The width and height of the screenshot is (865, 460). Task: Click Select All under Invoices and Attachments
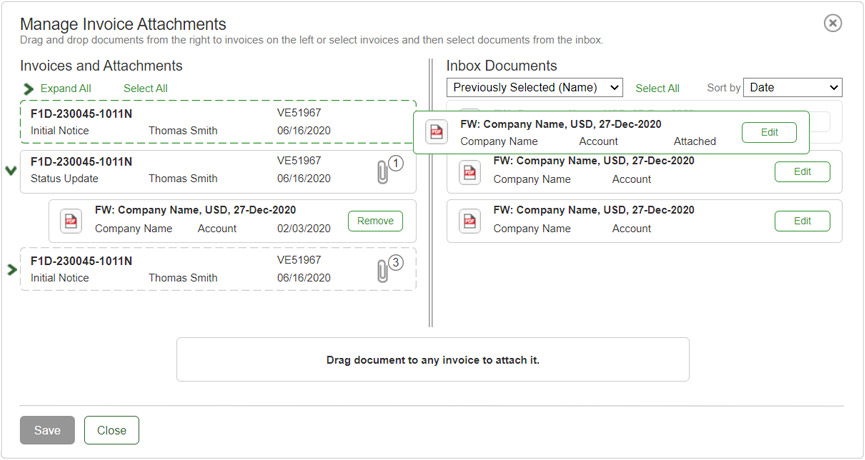coord(145,89)
